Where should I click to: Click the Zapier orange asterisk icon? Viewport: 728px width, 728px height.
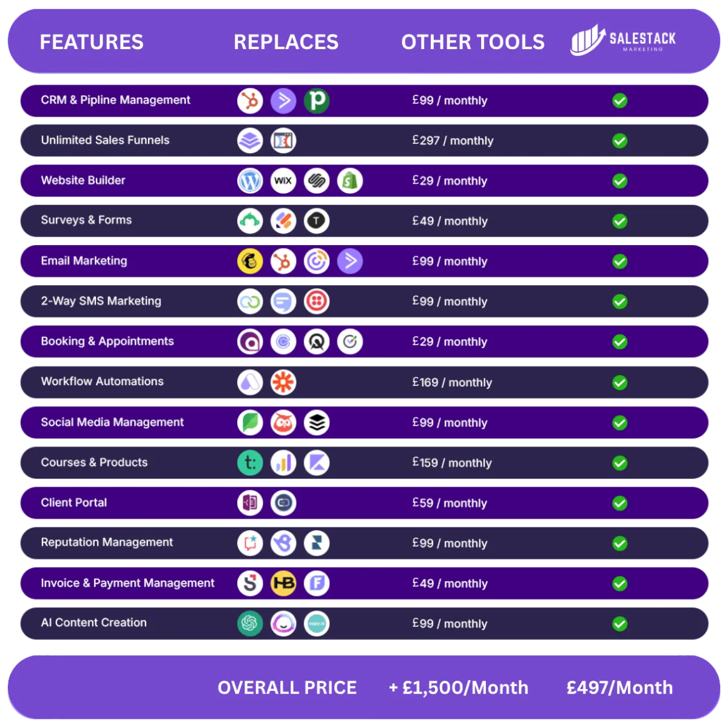coord(283,382)
